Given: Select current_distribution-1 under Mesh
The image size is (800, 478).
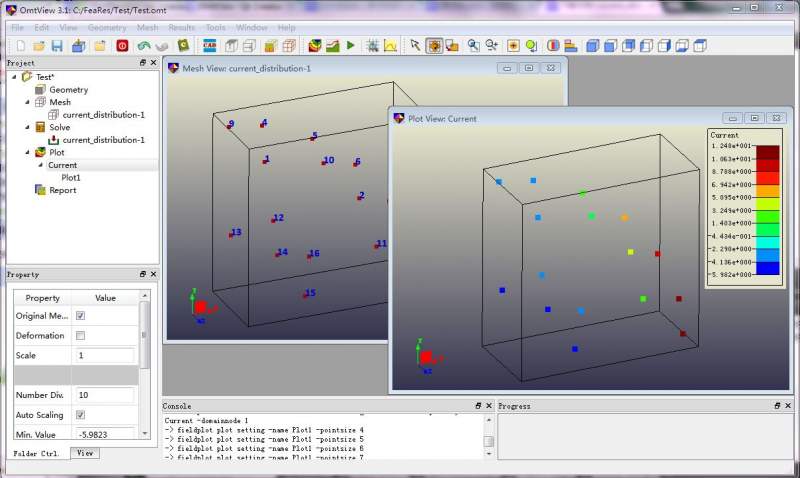Looking at the screenshot, I should 104,115.
